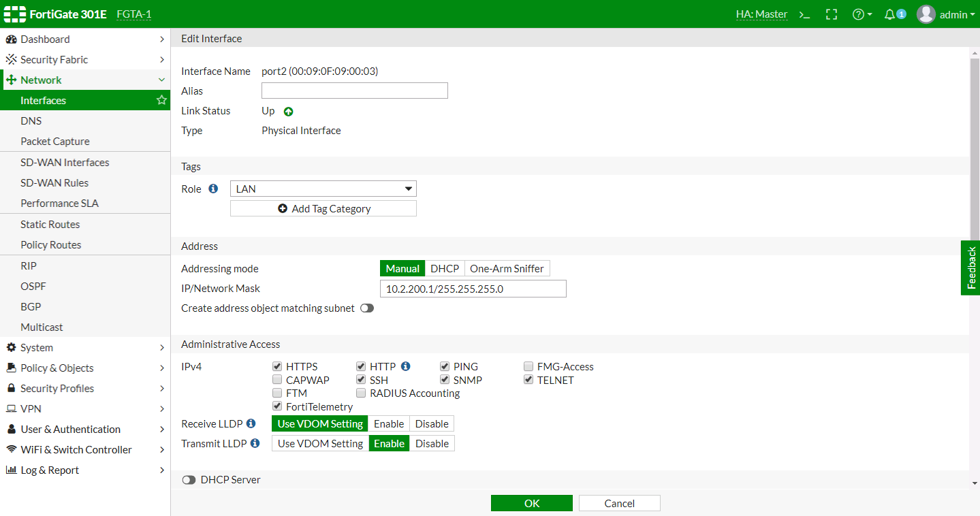Click the Role info icon

tap(213, 189)
